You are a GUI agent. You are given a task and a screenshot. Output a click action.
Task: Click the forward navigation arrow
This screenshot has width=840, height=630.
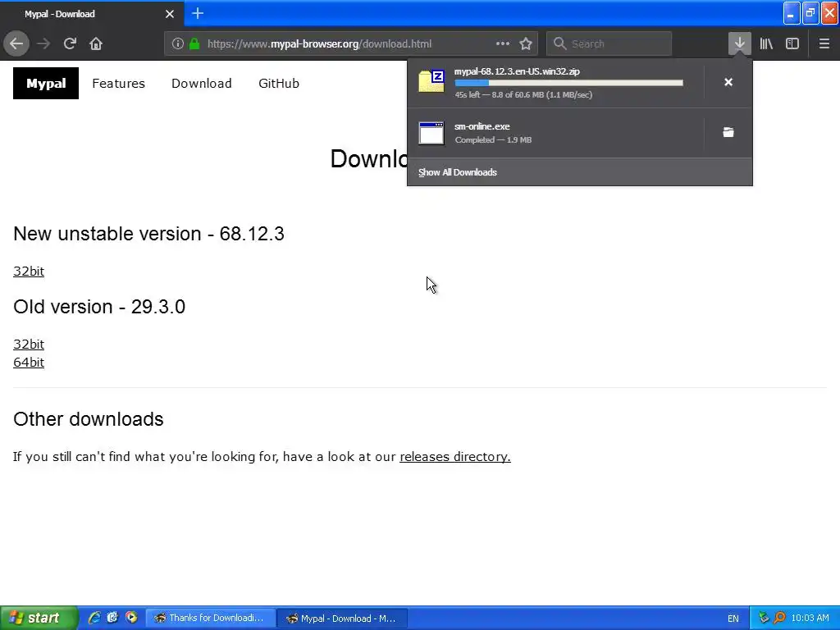coord(43,44)
